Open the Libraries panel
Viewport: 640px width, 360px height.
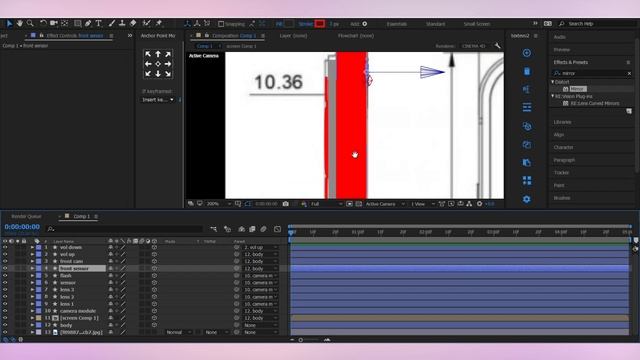562,122
